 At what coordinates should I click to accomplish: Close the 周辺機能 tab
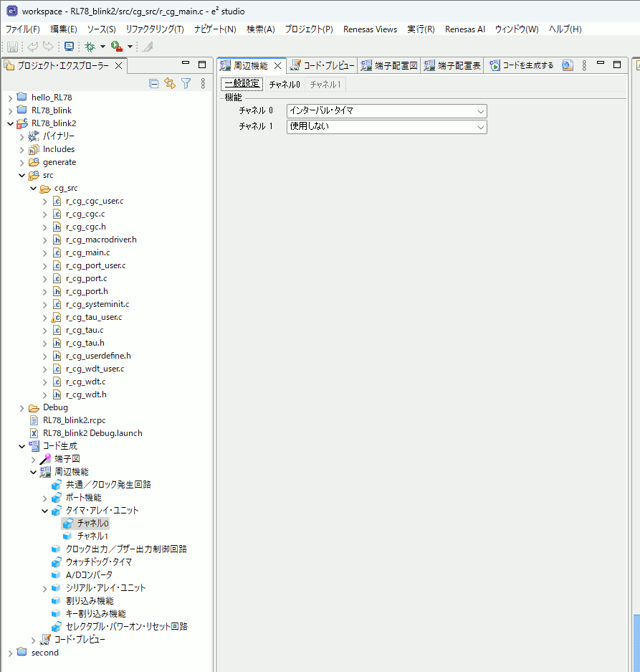[277, 65]
